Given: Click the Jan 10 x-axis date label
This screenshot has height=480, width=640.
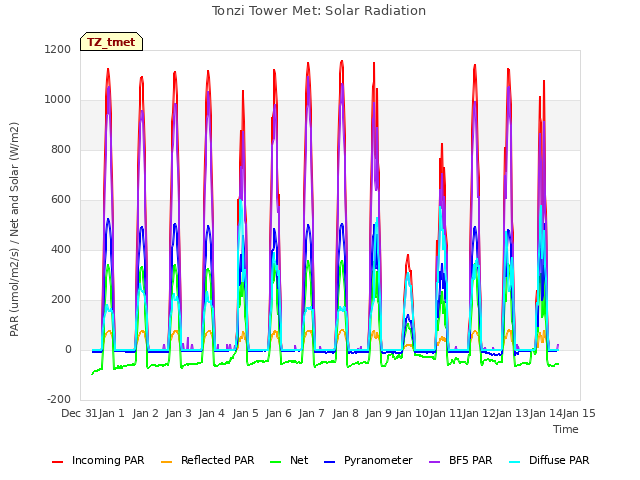Looking at the screenshot, I should [x=412, y=413].
